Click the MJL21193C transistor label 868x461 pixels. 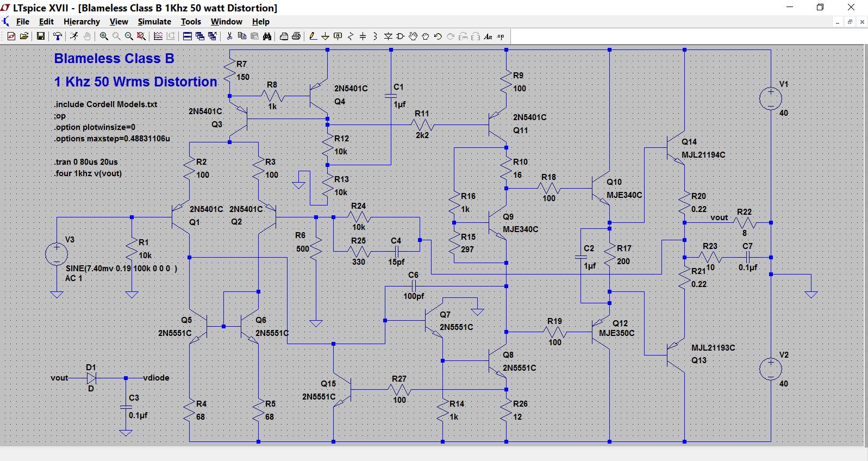pyautogui.click(x=713, y=348)
